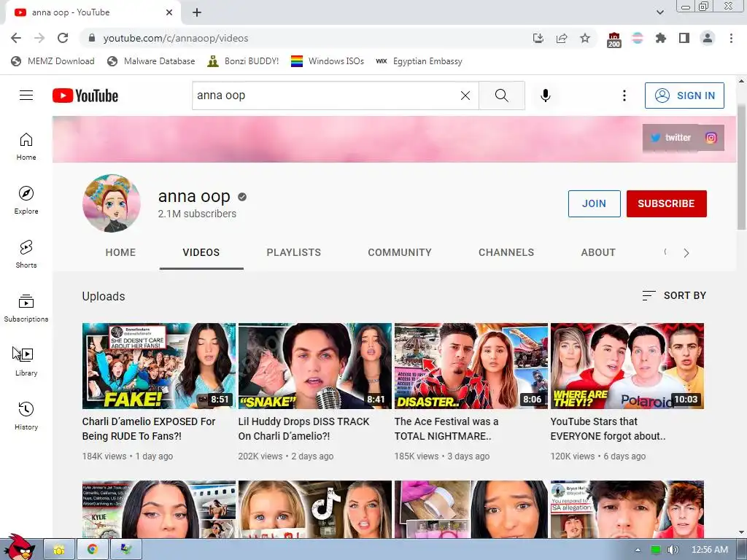
Task: Start voice search with microphone icon
Action: coord(546,96)
